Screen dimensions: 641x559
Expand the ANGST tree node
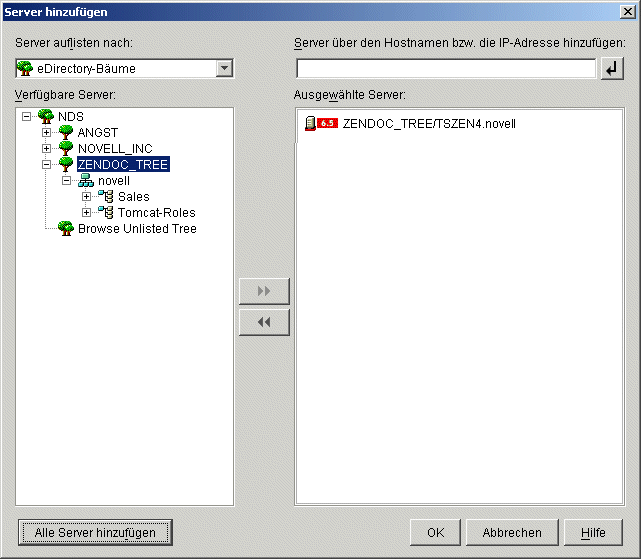pos(47,132)
